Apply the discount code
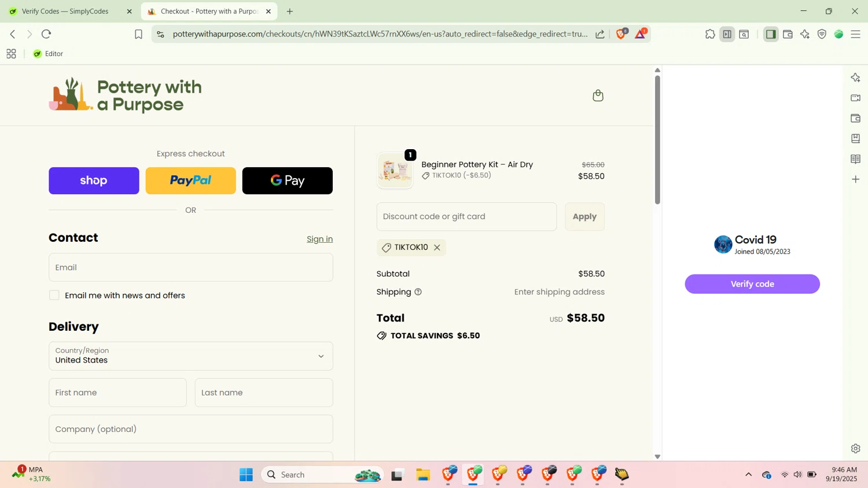Viewport: 868px width, 488px height. point(584,217)
